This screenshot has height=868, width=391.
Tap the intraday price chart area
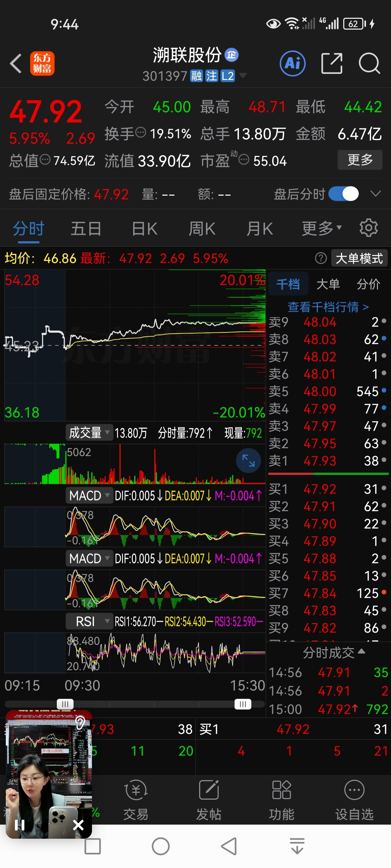click(x=135, y=345)
